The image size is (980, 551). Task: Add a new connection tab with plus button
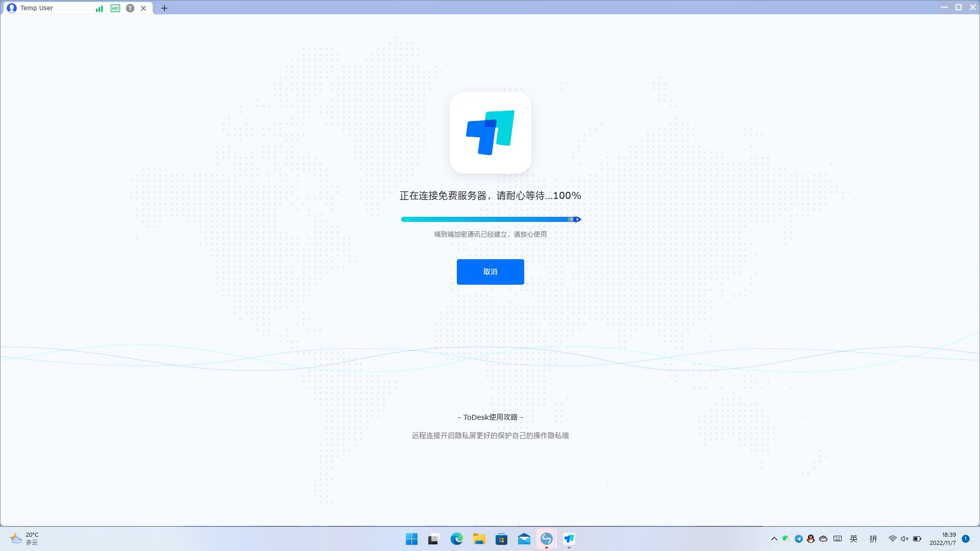(x=164, y=8)
